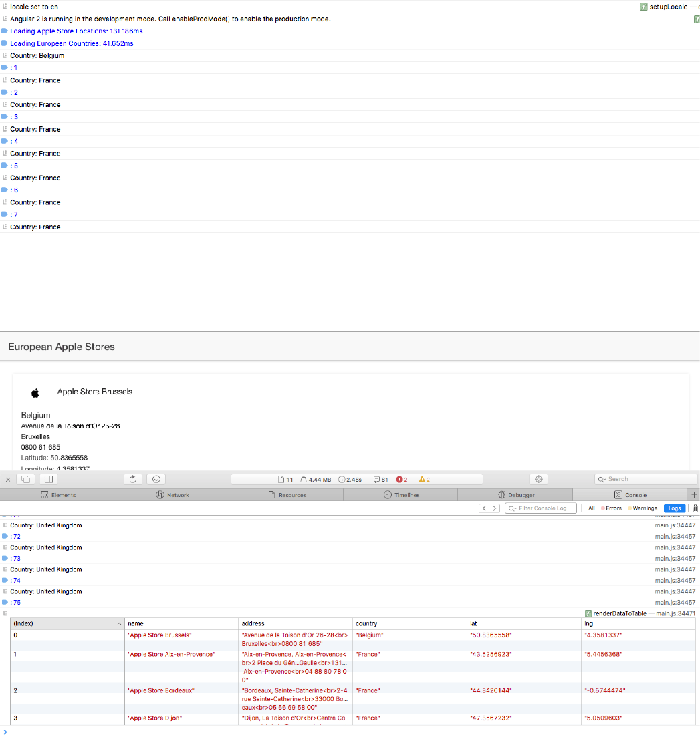Add a new inspector tab with plus button
Image resolution: width=700 pixels, height=735 pixels.
coord(694,495)
